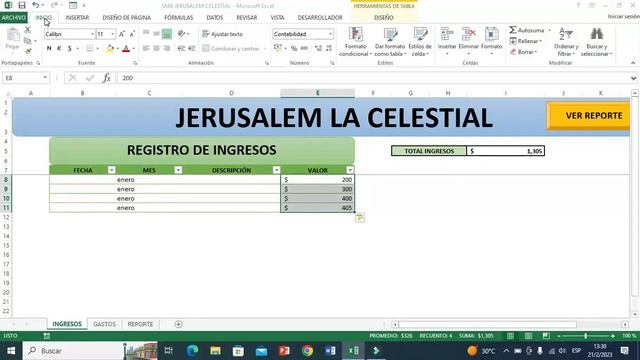
Task: Open the Contabilidad number format dropdown
Action: pos(330,34)
